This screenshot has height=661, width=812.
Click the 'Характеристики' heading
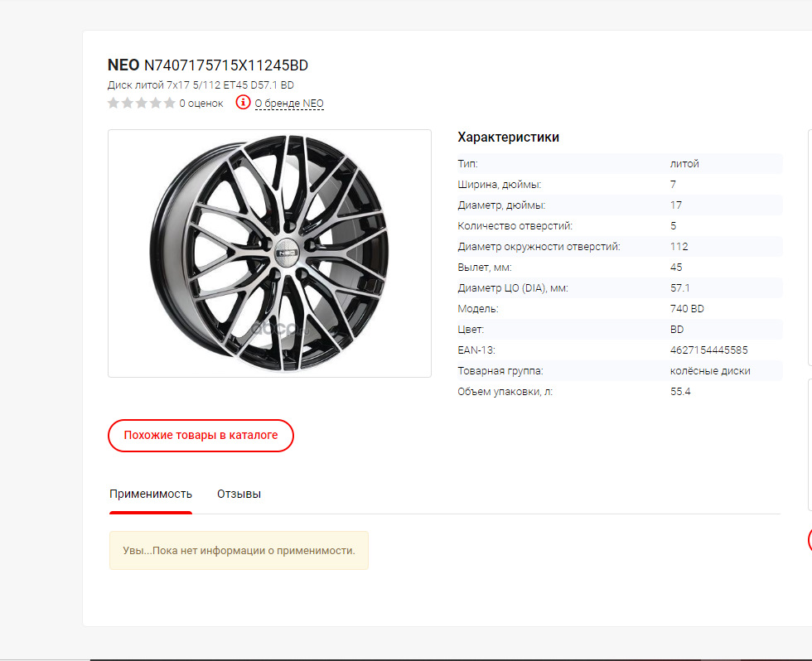point(508,138)
